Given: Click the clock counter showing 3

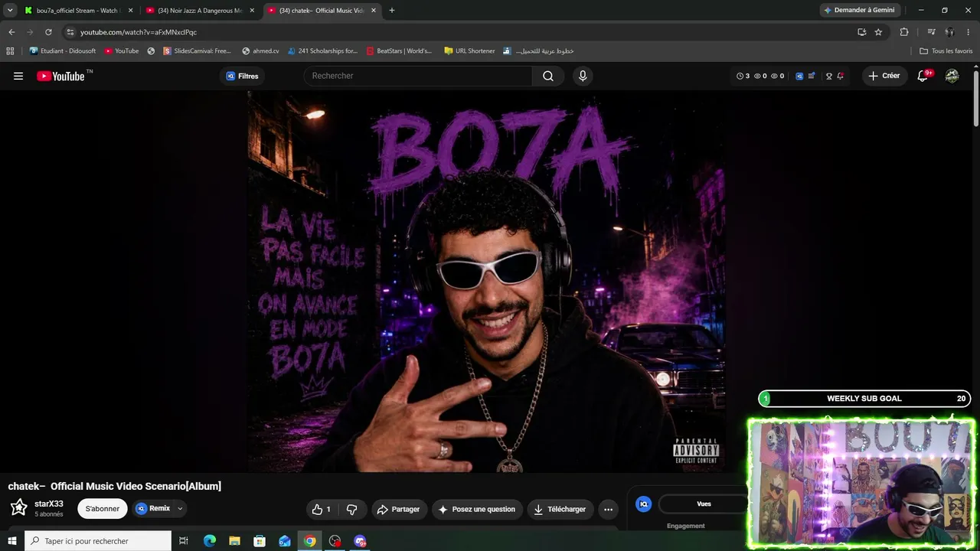Looking at the screenshot, I should pyautogui.click(x=743, y=76).
